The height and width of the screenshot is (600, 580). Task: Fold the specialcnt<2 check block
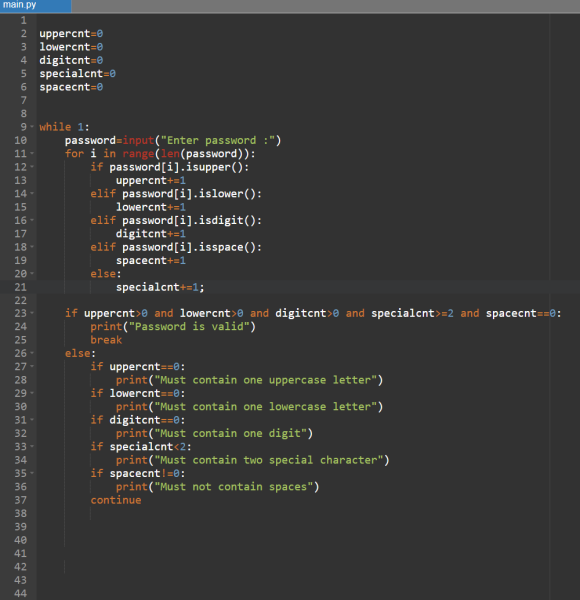[x=32, y=447]
